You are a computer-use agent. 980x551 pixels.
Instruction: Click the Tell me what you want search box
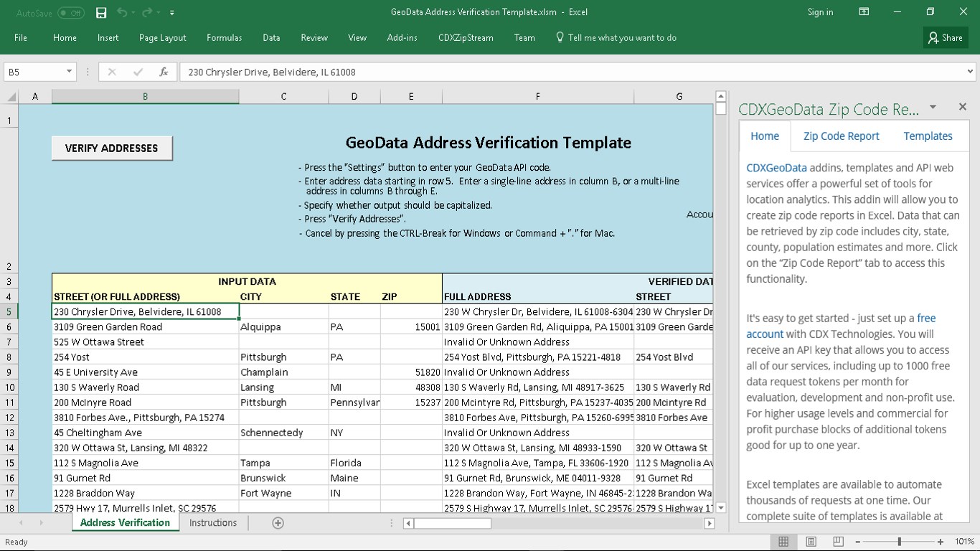pyautogui.click(x=621, y=38)
